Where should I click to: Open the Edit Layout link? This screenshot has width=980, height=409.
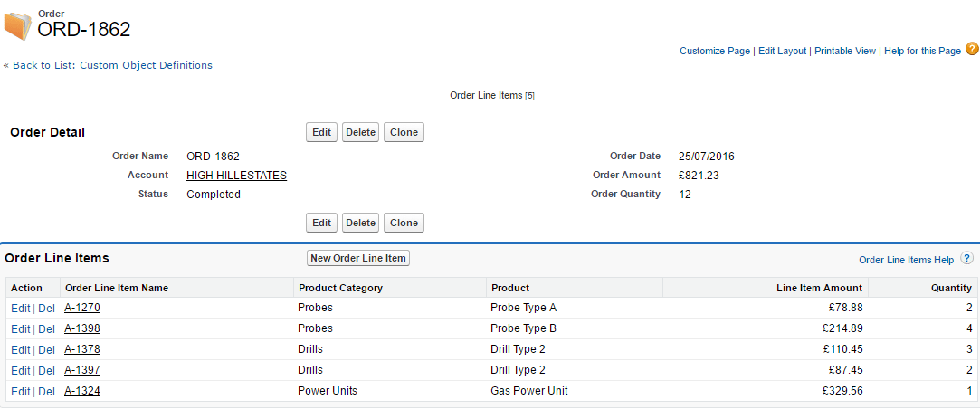[x=782, y=52]
